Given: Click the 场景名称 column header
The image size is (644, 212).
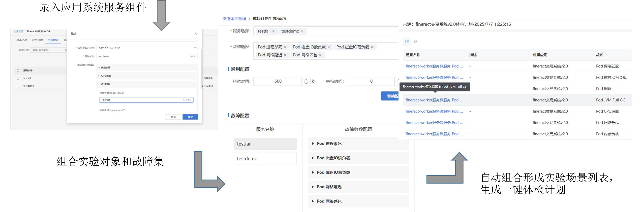Looking at the screenshot, I should [x=413, y=55].
